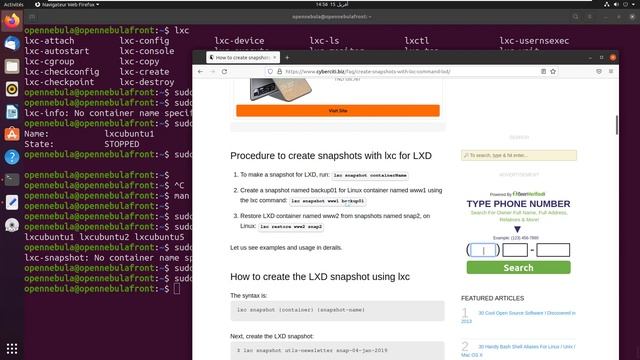Focus the site search field

(x=519, y=155)
